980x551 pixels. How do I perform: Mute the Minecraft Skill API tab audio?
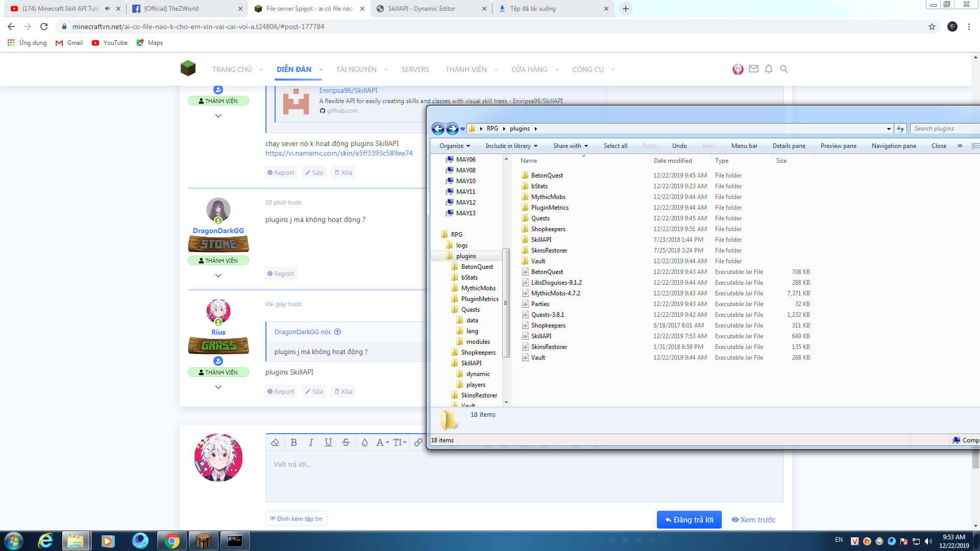pyautogui.click(x=108, y=9)
